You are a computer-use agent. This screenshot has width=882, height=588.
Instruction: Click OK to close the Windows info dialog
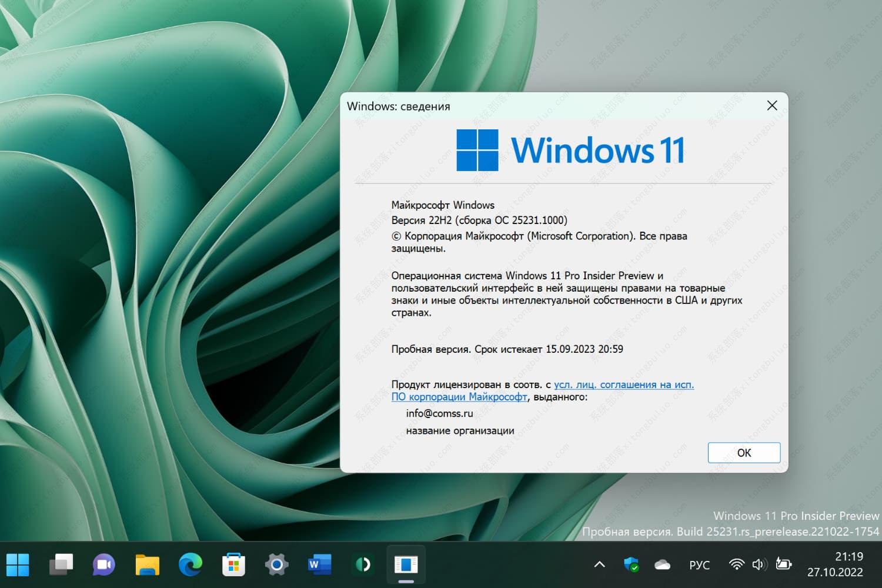click(x=744, y=453)
